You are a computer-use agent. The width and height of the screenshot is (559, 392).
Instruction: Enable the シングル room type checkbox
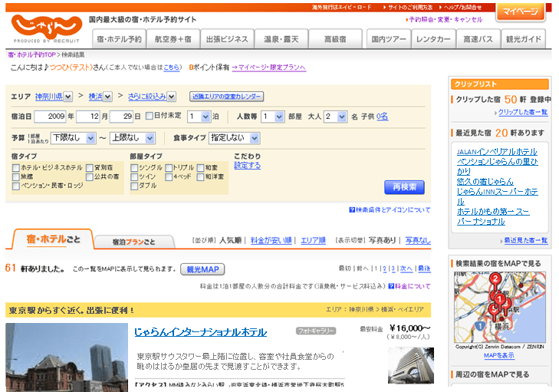click(135, 167)
